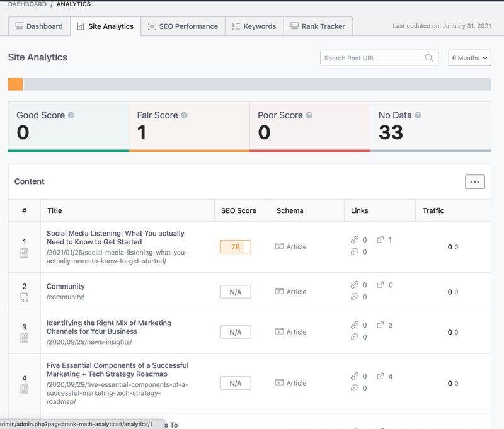
Task: Click external links icon in Community row
Action: (x=381, y=285)
